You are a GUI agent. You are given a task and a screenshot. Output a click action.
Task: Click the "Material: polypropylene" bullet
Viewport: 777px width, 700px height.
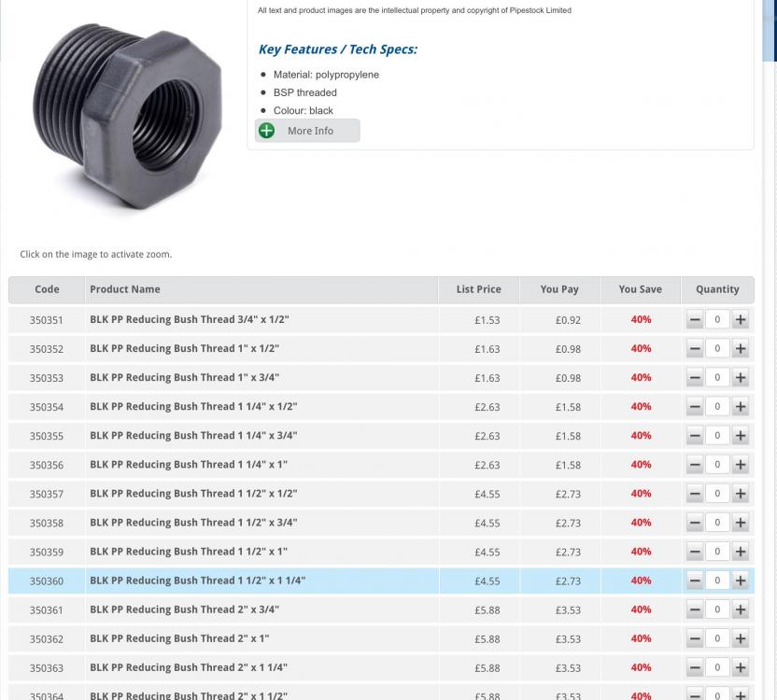pos(326,75)
